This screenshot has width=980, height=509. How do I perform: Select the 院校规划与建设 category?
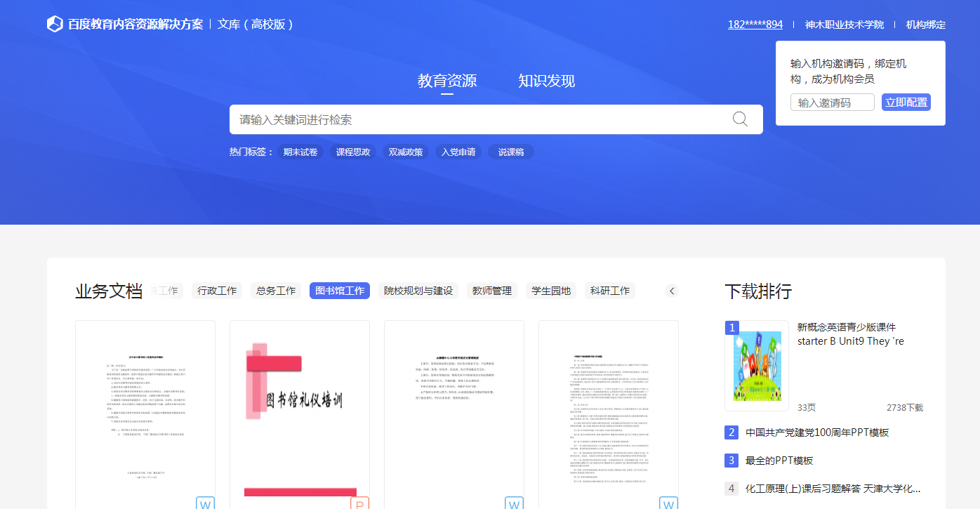pyautogui.click(x=418, y=291)
